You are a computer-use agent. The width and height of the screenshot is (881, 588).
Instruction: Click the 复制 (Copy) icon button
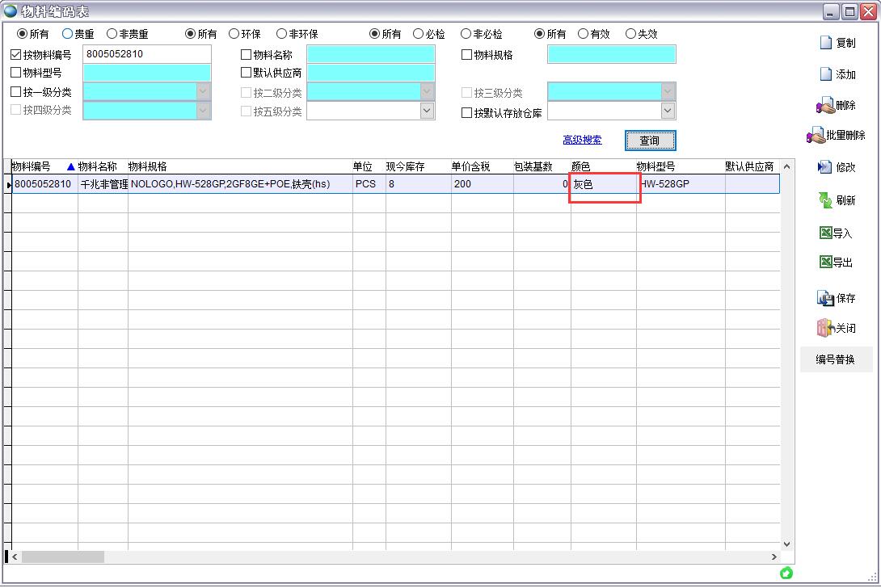[827, 43]
